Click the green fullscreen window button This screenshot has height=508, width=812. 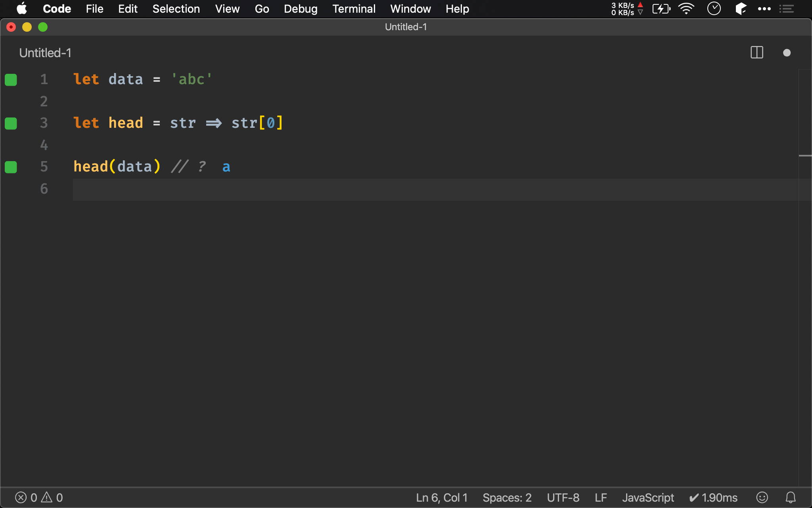[x=43, y=27]
